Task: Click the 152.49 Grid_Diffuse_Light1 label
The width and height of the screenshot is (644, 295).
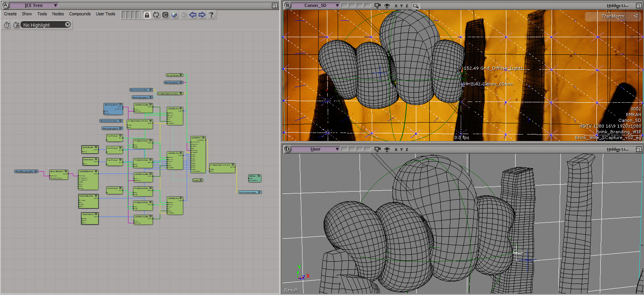Action: [x=493, y=68]
